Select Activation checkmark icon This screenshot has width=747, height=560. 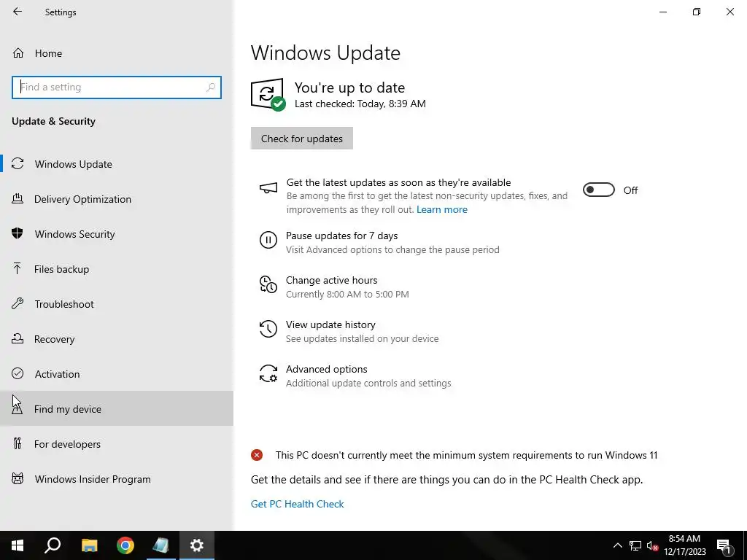[x=18, y=373]
